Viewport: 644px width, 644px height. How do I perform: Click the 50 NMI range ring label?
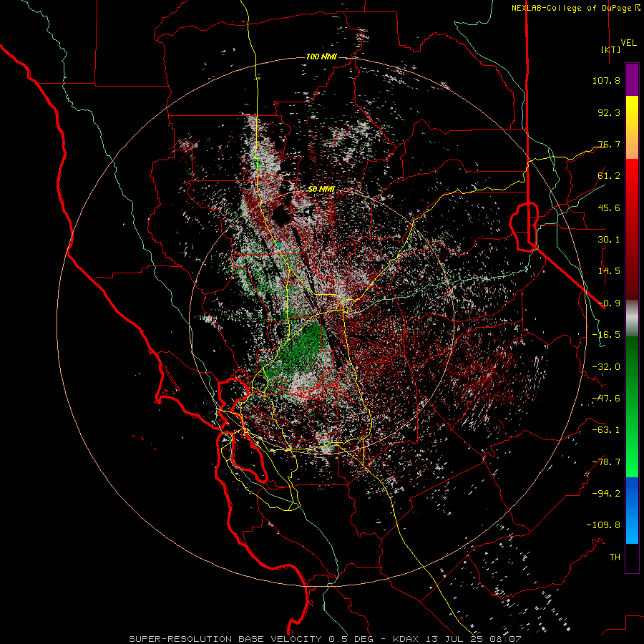tap(321, 189)
